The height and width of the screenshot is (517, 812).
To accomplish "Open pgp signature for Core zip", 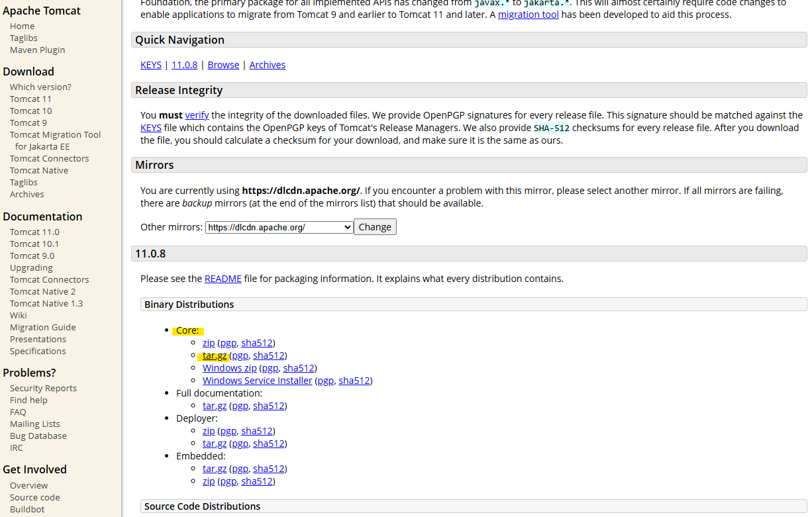I will 228,343.
